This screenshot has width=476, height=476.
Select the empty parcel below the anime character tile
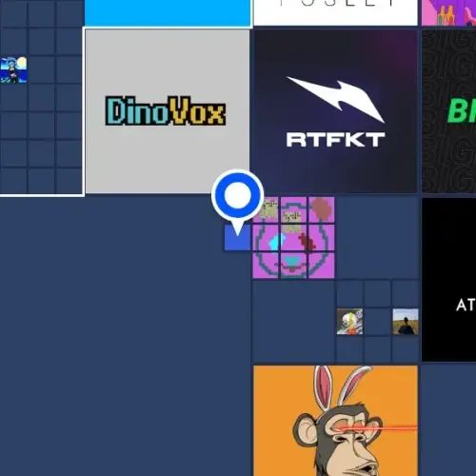tap(13, 98)
